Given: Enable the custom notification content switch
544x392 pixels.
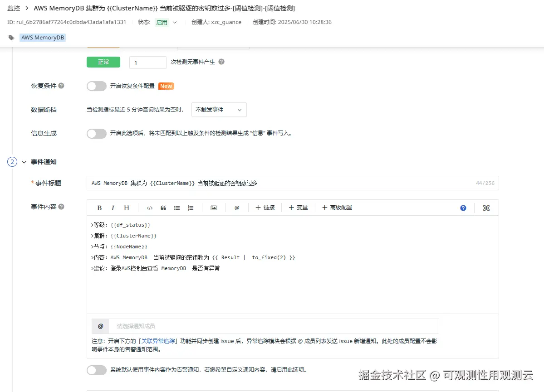Looking at the screenshot, I should coord(97,370).
